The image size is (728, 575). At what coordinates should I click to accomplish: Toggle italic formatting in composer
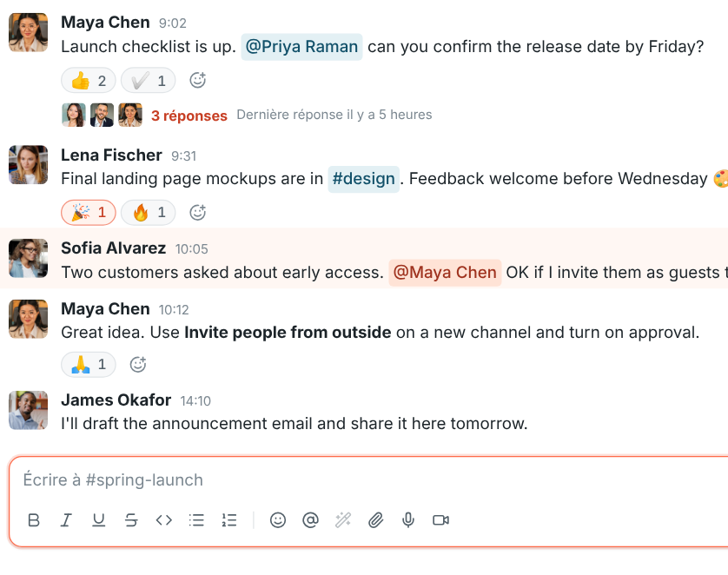[66, 520]
